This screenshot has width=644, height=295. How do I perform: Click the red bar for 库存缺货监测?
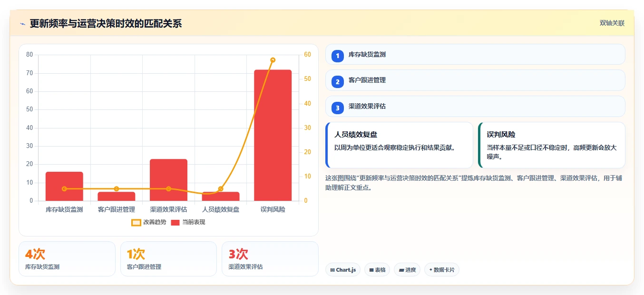64,187
